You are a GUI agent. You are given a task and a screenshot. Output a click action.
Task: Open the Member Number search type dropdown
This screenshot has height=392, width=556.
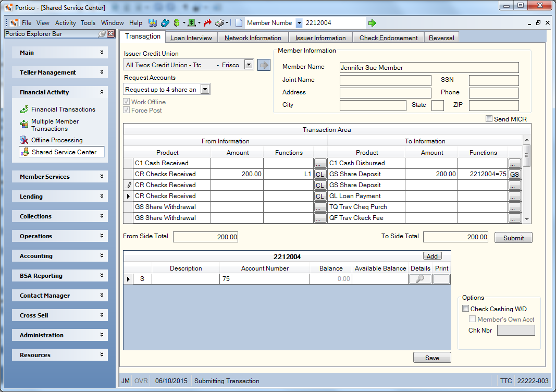coord(299,23)
